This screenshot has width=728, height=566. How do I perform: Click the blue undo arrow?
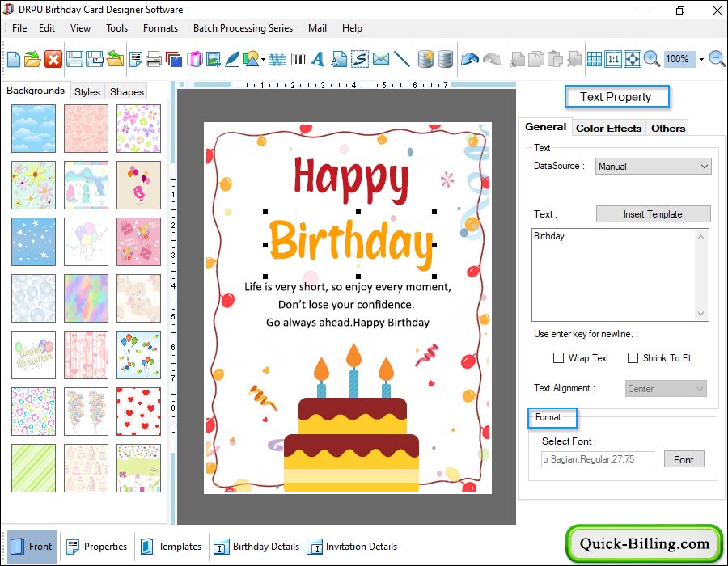[x=469, y=59]
